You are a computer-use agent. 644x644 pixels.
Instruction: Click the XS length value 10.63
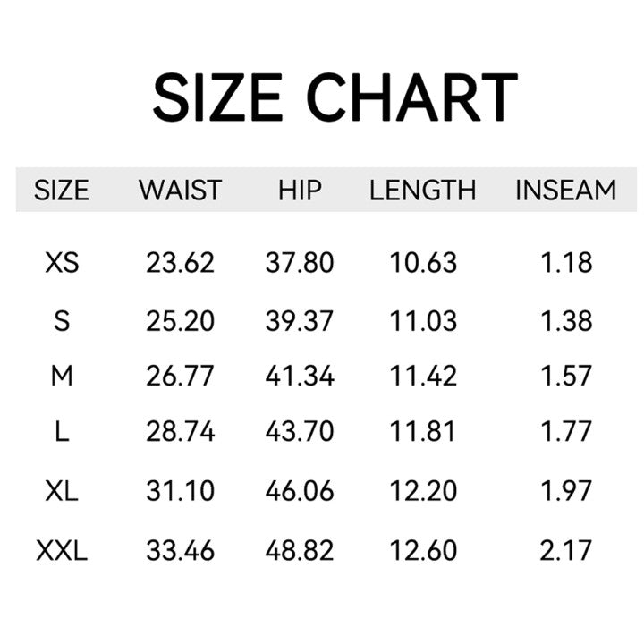(x=423, y=263)
